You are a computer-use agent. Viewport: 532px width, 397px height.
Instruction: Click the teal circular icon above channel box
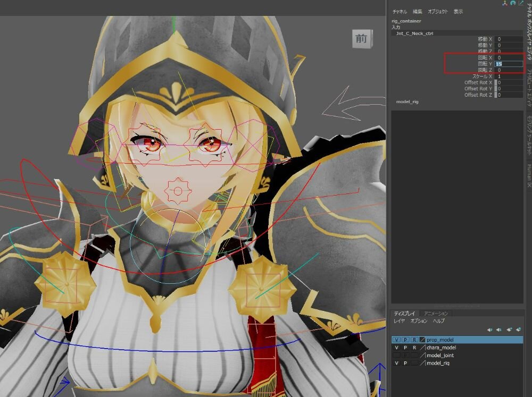(x=512, y=3)
